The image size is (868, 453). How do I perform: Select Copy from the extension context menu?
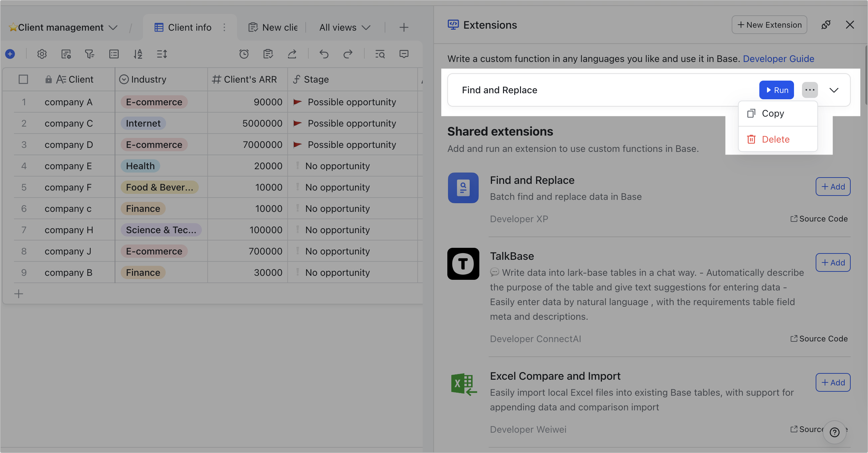773,113
